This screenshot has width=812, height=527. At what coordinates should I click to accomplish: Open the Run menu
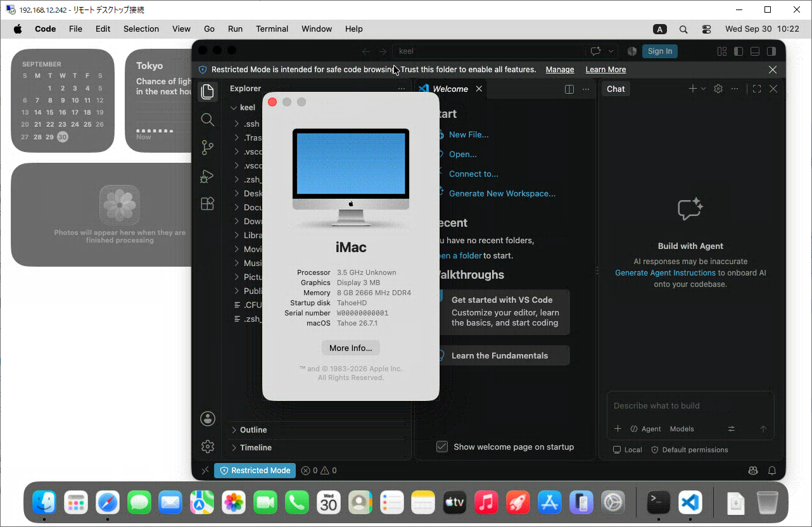[x=235, y=29]
